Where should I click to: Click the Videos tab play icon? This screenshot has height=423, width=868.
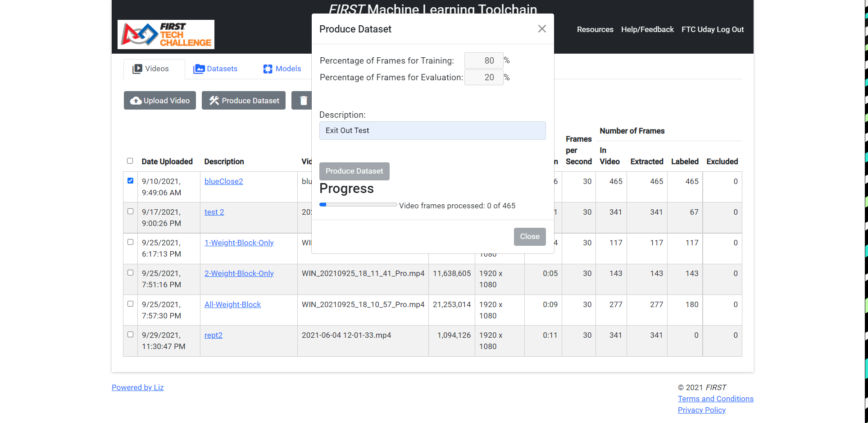click(x=137, y=69)
